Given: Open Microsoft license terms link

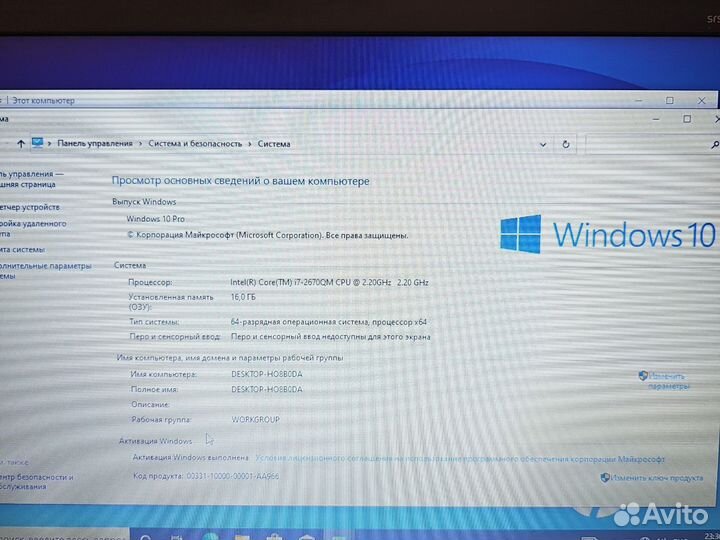Looking at the screenshot, I should point(460,459).
